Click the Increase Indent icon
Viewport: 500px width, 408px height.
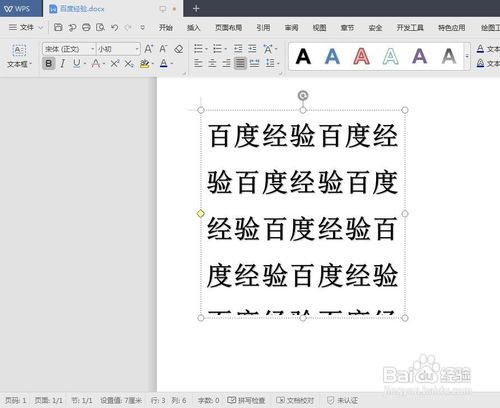(252, 49)
